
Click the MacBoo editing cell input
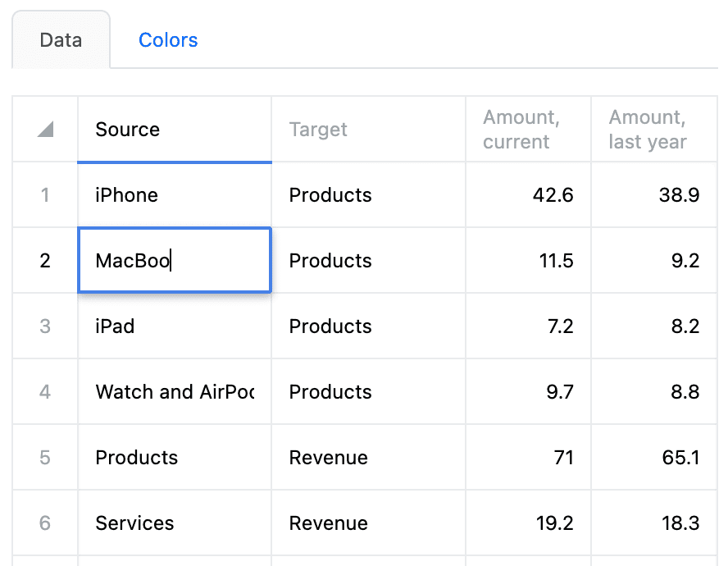[174, 261]
